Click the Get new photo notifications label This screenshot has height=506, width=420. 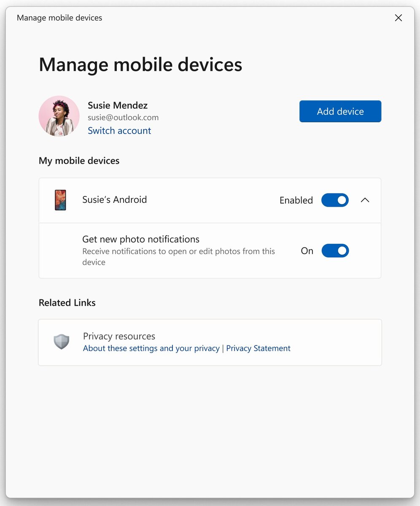pyautogui.click(x=141, y=239)
